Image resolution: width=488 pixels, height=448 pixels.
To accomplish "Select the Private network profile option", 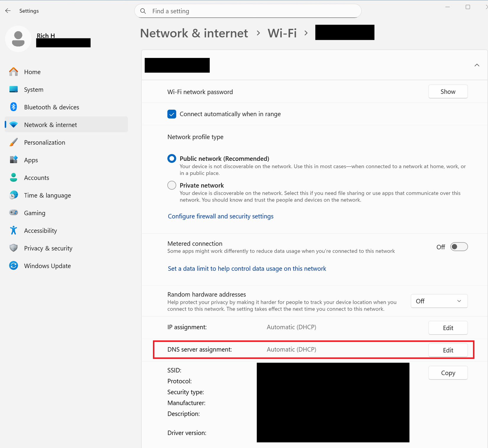I will click(x=172, y=185).
